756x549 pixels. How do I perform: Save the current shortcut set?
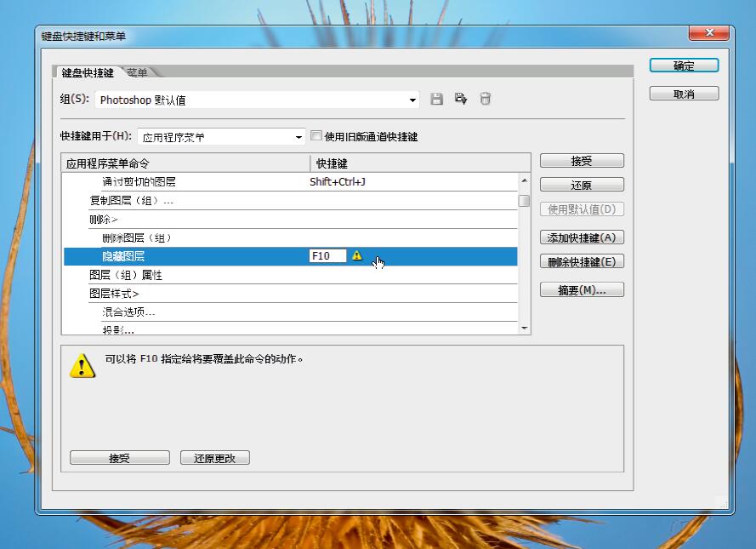[436, 99]
